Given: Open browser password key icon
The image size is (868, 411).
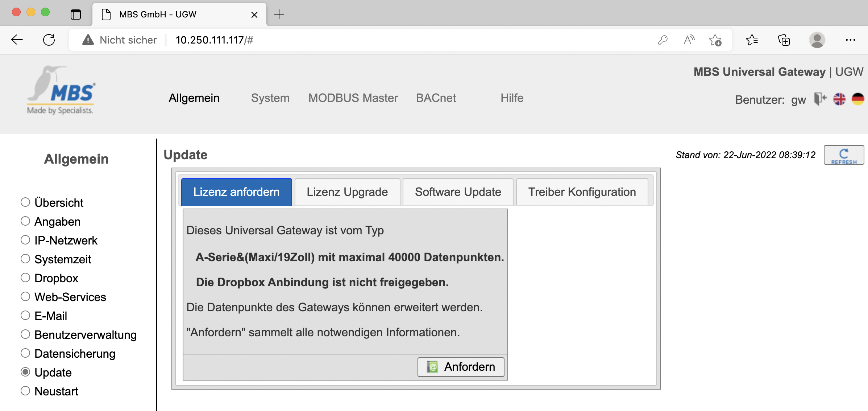Looking at the screenshot, I should point(663,40).
